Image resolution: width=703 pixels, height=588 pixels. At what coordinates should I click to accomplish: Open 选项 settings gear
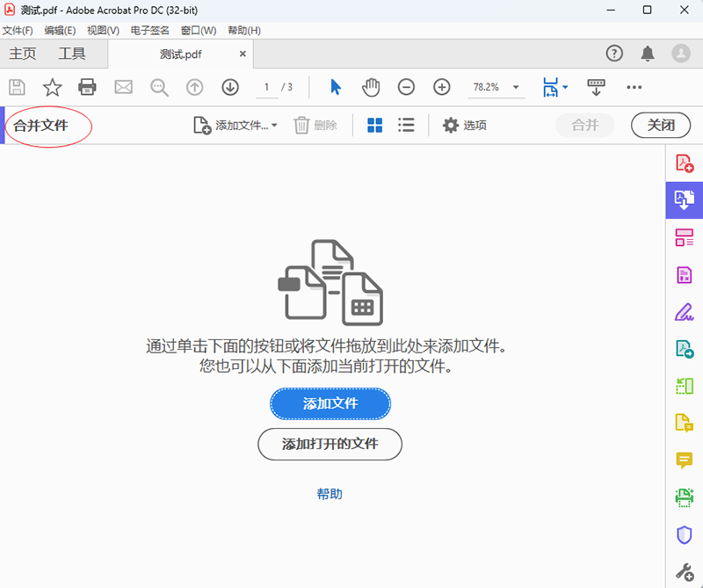coord(465,125)
